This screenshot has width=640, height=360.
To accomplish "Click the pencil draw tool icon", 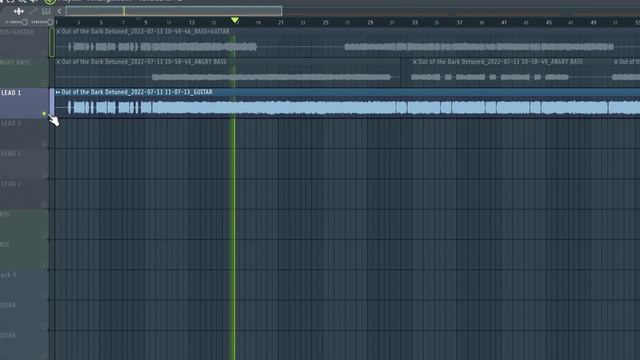I will tap(34, 11).
